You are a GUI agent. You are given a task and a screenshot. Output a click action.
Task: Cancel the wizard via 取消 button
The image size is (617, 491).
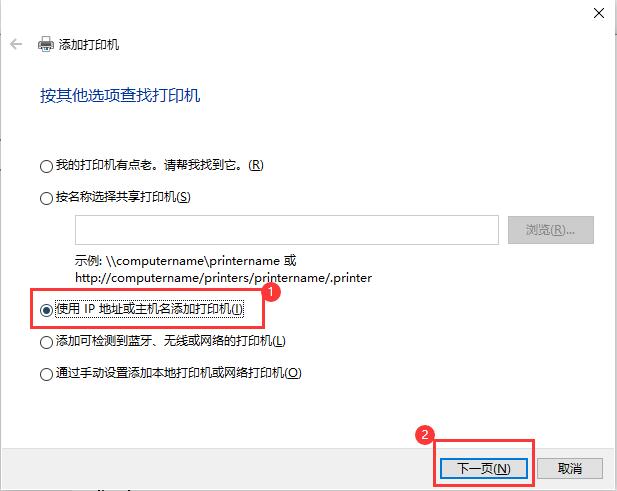click(569, 468)
